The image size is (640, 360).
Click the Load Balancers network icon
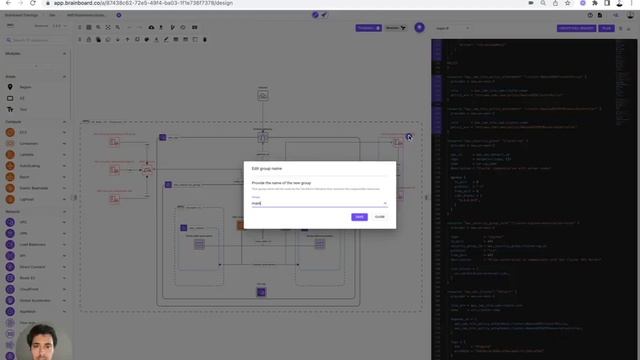(x=10, y=244)
